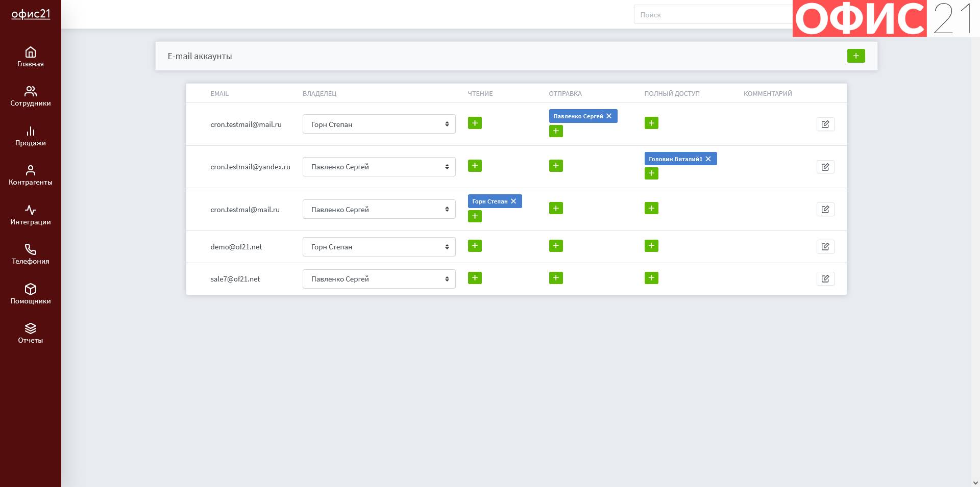The height and width of the screenshot is (487, 980).
Task: Add reader for demo@of21.net
Action: [x=475, y=246]
